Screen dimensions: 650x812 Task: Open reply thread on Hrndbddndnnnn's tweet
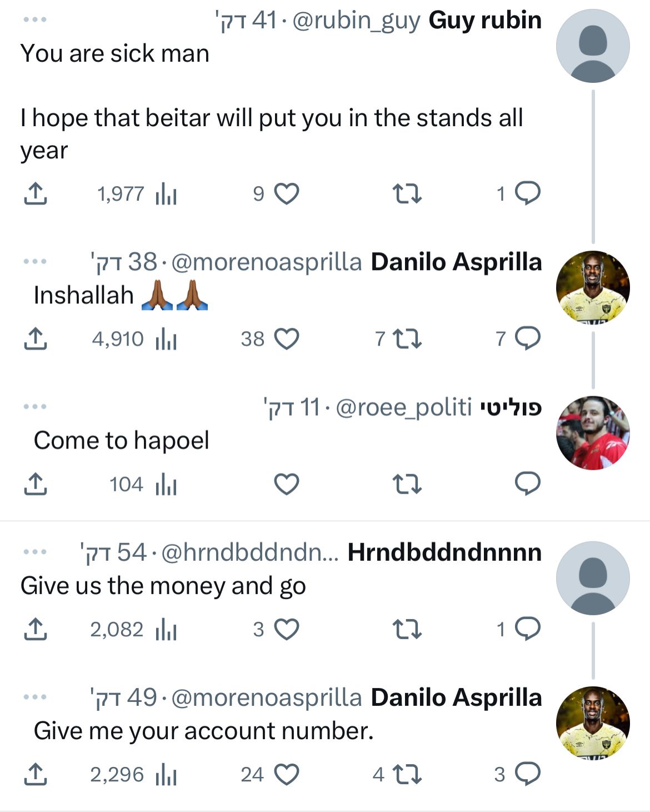527,629
